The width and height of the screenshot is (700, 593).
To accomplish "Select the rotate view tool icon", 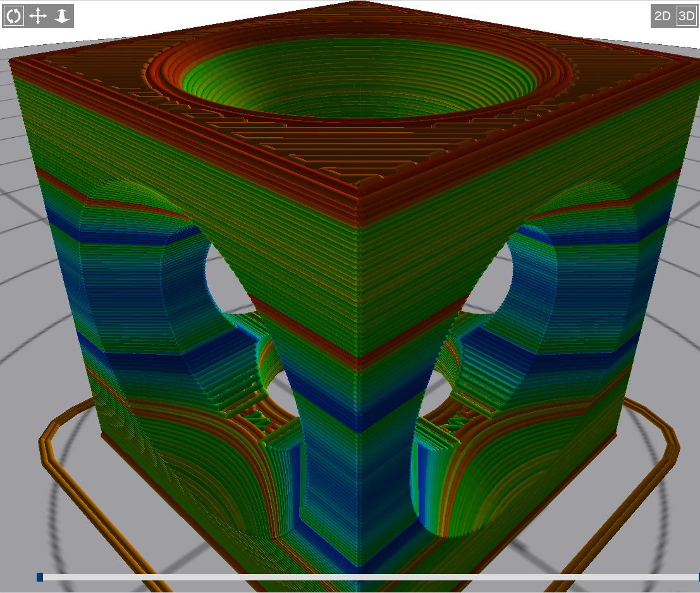I will (14, 16).
